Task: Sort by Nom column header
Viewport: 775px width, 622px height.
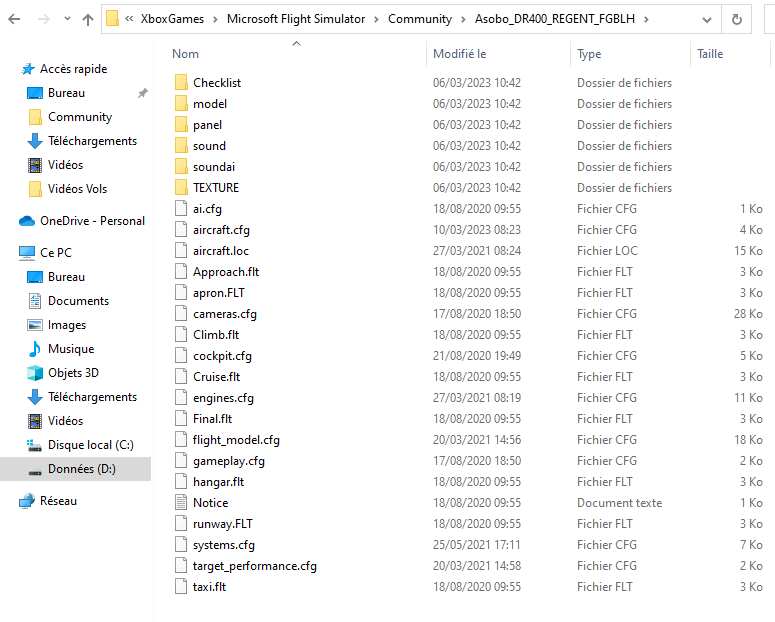Action: click(x=185, y=54)
